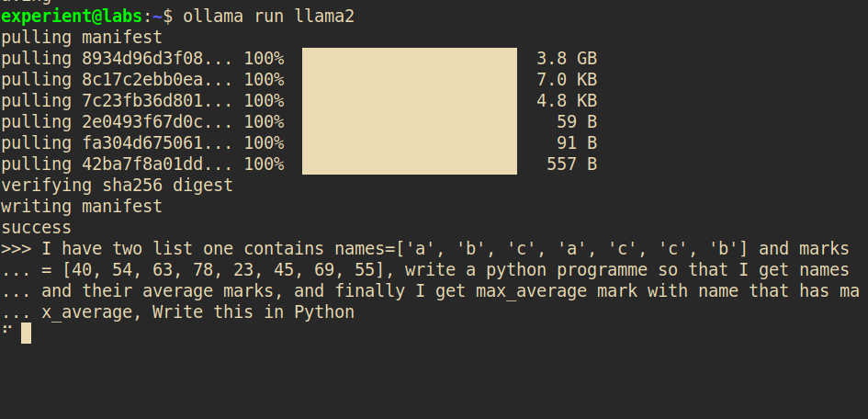Click the 'writing manifest' line
This screenshot has height=419, width=868.
(82, 207)
